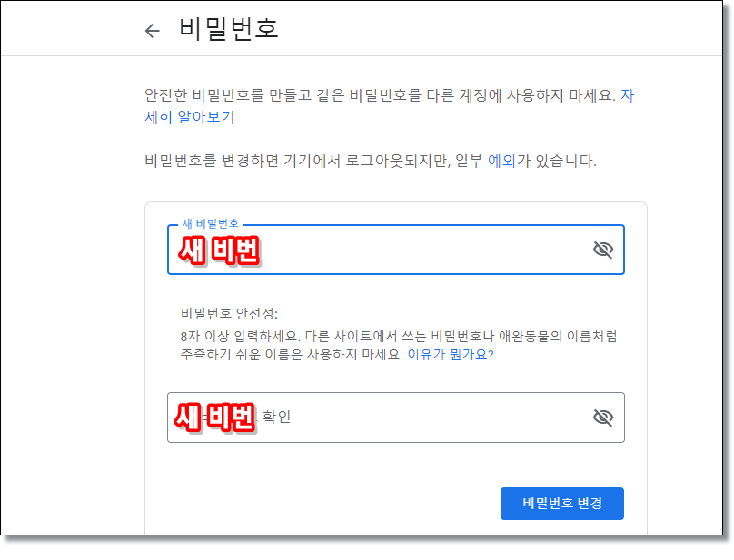Select the new password entry box outlined in blue

(382, 250)
